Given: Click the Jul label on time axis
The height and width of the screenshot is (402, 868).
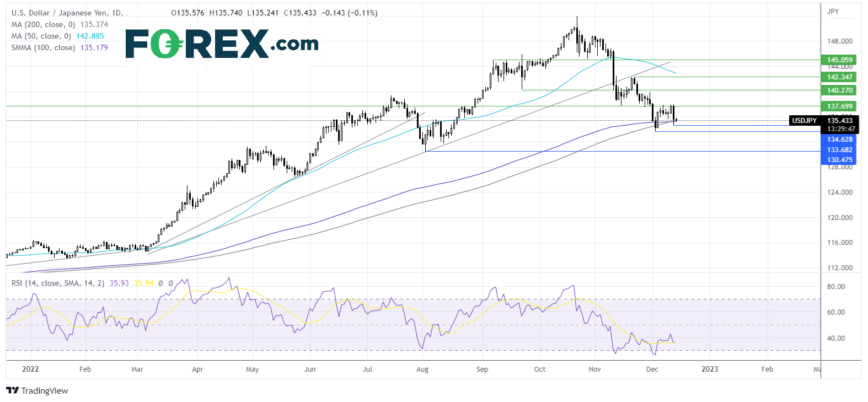Looking at the screenshot, I should point(367,369).
